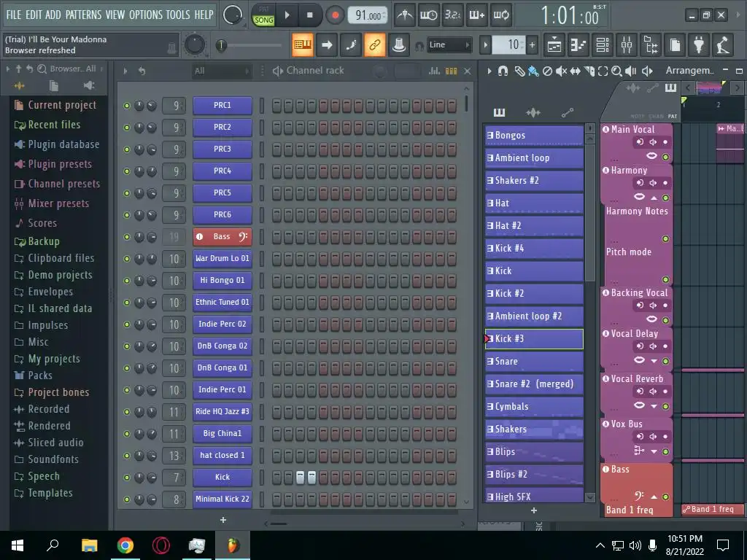The image size is (747, 560).
Task: Select the Slip tool in Playlist
Action: [575, 71]
